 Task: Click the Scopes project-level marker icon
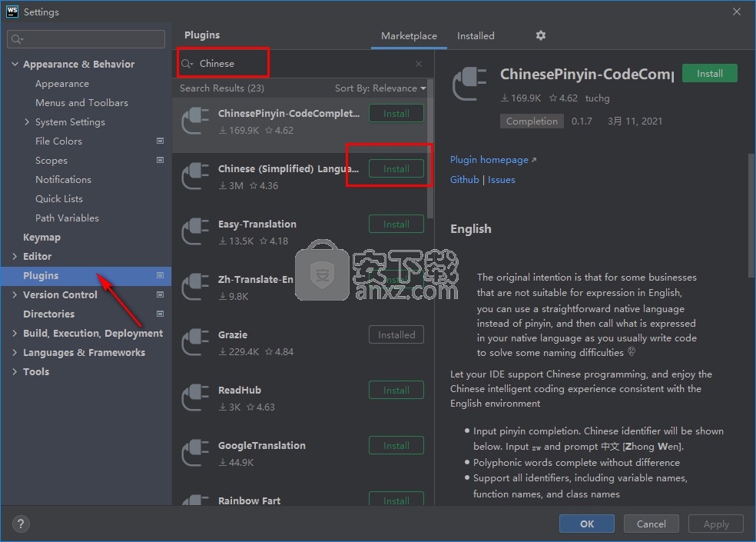tap(160, 160)
